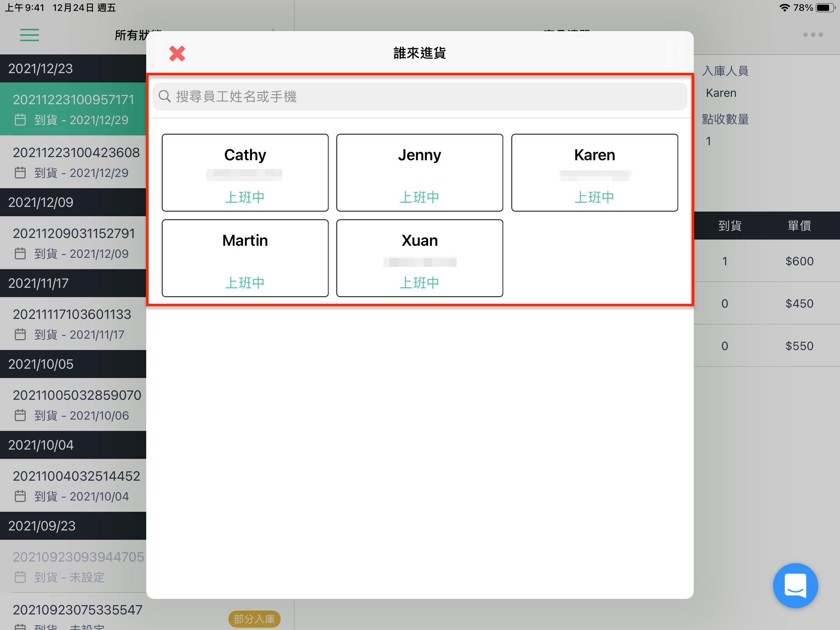Click the 部分入庫 status badge
The height and width of the screenshot is (630, 840).
254,619
